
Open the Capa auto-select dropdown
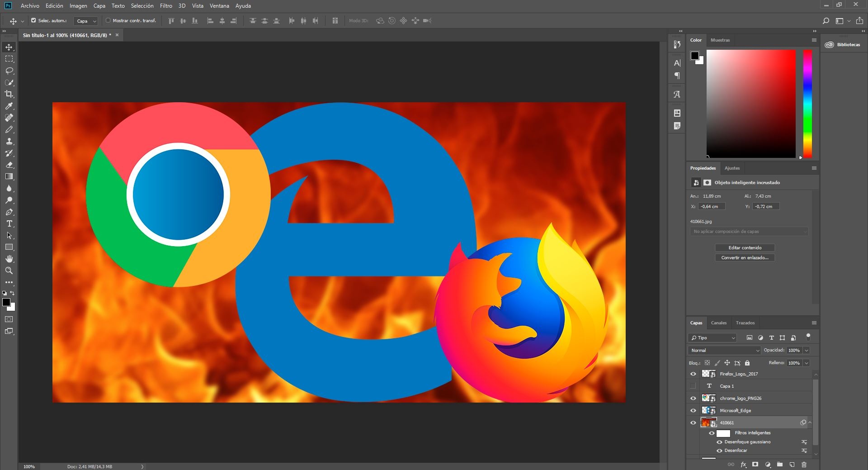86,21
